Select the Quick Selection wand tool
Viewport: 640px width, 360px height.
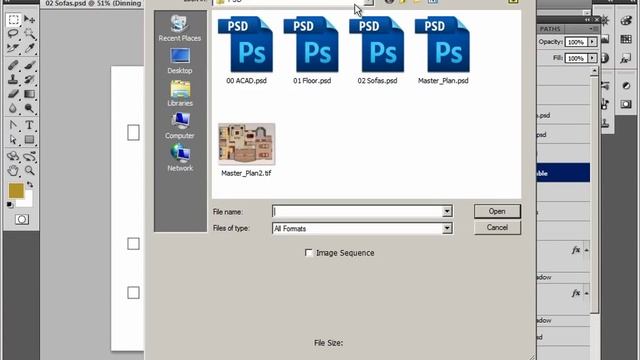point(29,34)
